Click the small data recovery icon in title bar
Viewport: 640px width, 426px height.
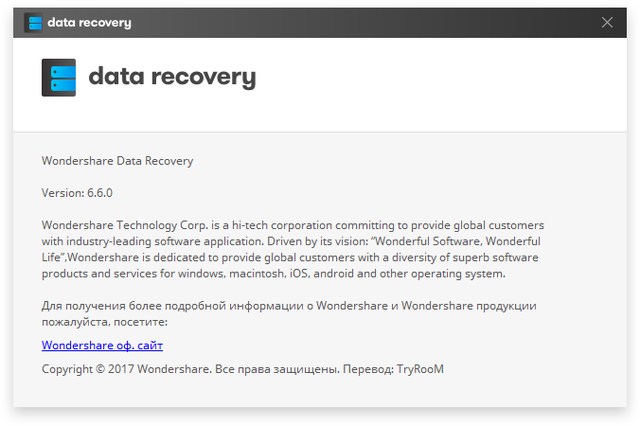pyautogui.click(x=34, y=22)
